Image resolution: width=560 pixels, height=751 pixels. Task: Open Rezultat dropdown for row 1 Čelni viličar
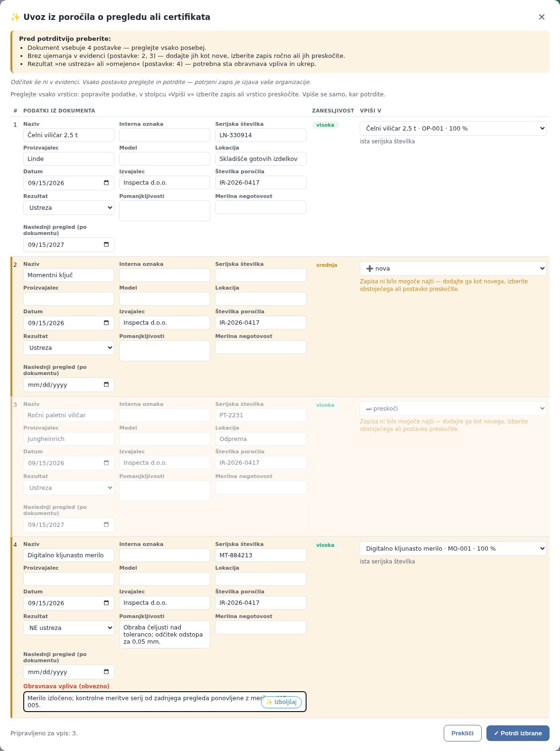coord(69,207)
